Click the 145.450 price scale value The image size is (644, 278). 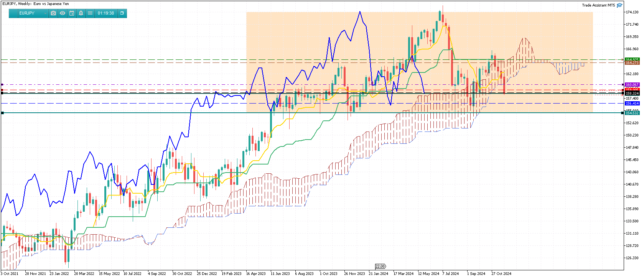(632, 160)
